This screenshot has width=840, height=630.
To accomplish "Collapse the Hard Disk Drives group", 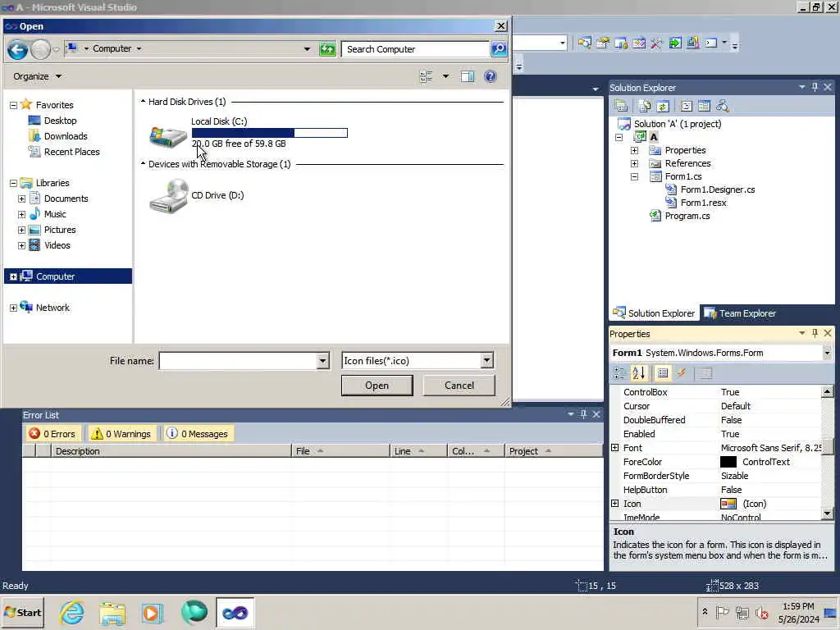I will pos(143,101).
